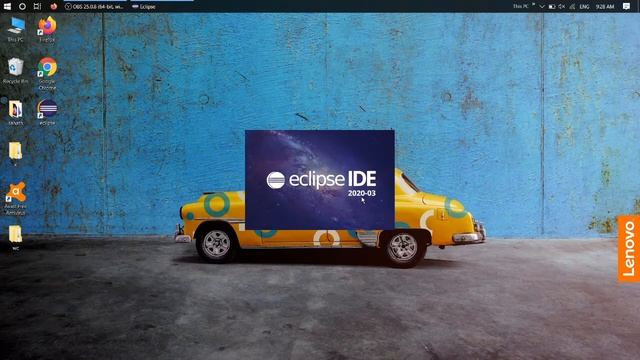This screenshot has height=360, width=640.
Task: Select the Recycle Bin desktop icon
Action: point(16,71)
